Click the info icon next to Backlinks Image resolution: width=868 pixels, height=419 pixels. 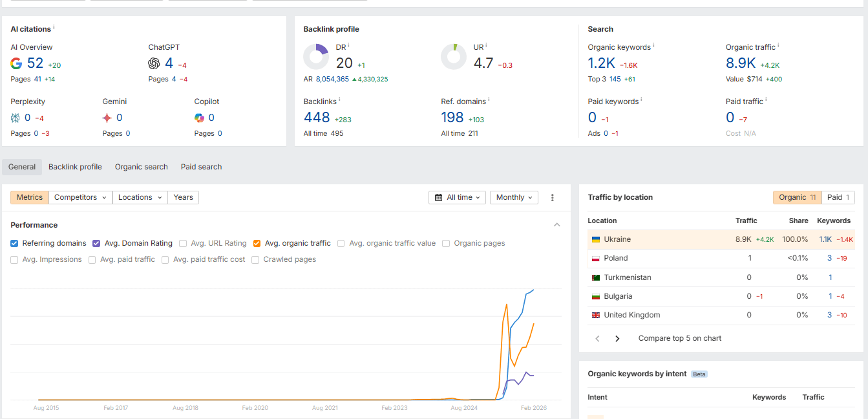(x=339, y=100)
